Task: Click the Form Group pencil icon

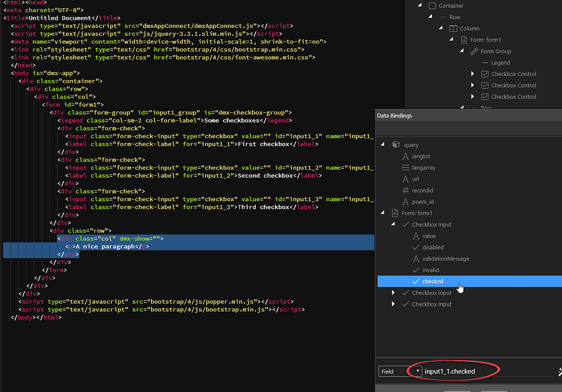Action: pos(474,51)
